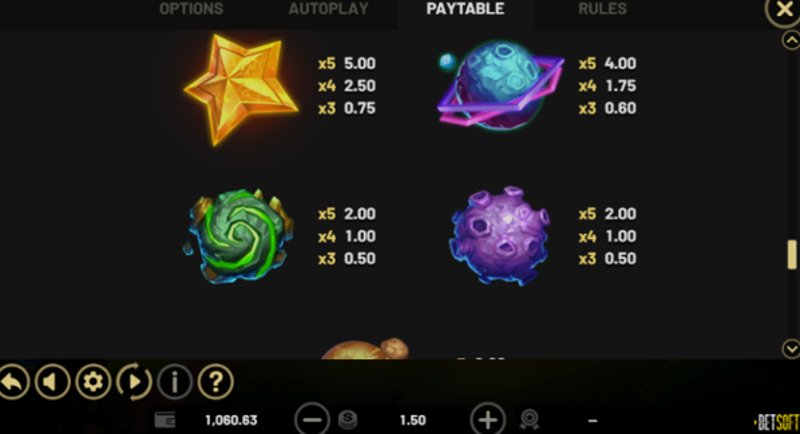Image resolution: width=800 pixels, height=434 pixels.
Task: Click the gold star symbol
Action: point(241,90)
